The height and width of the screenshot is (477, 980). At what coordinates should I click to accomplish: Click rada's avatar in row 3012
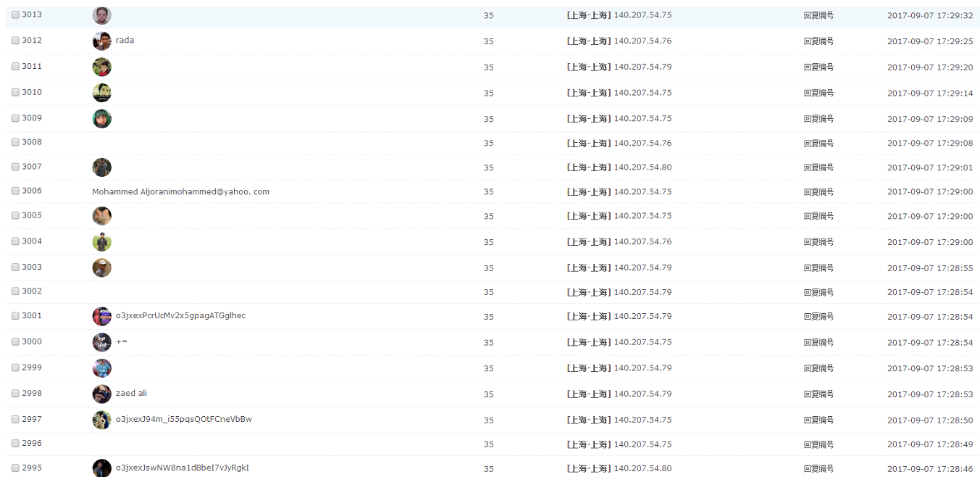[101, 41]
